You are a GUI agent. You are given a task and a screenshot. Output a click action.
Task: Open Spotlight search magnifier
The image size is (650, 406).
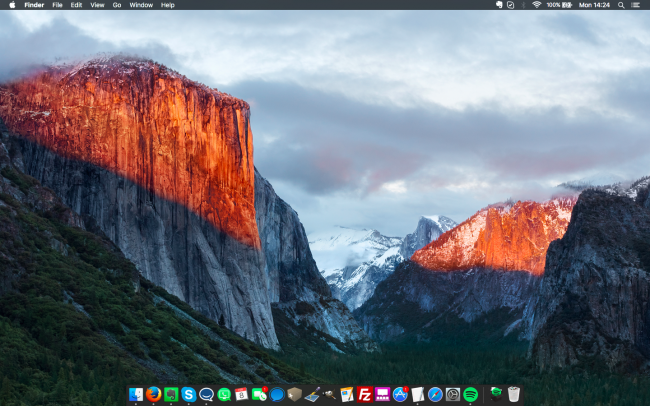pos(621,5)
